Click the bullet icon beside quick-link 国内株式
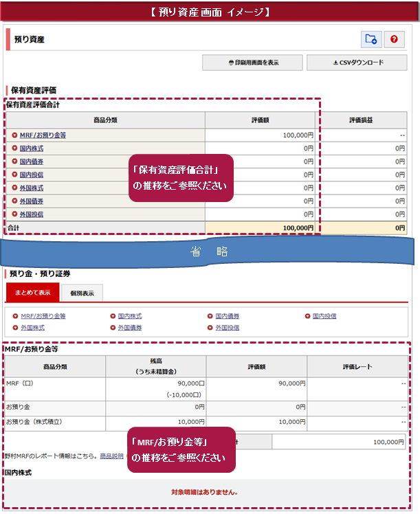 (x=113, y=316)
